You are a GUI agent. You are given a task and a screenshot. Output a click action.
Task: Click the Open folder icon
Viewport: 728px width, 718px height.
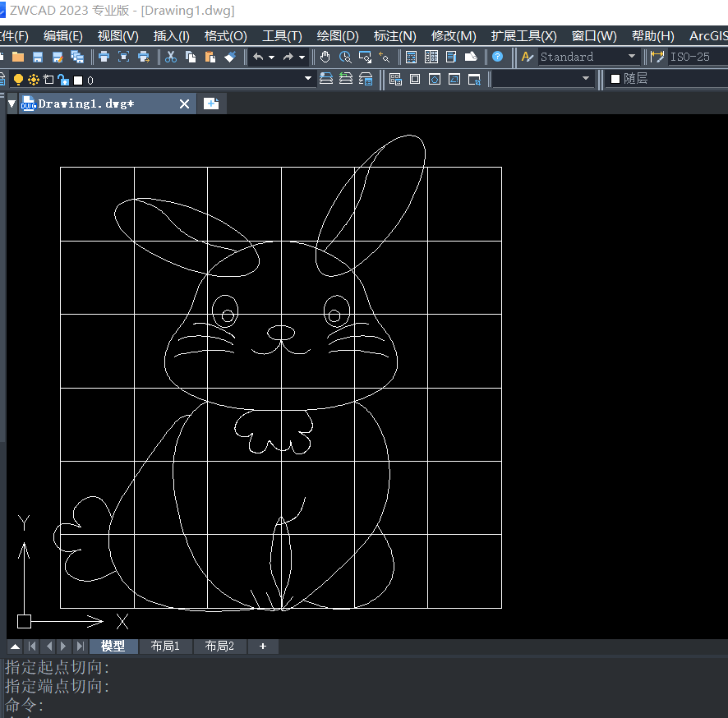coord(18,57)
